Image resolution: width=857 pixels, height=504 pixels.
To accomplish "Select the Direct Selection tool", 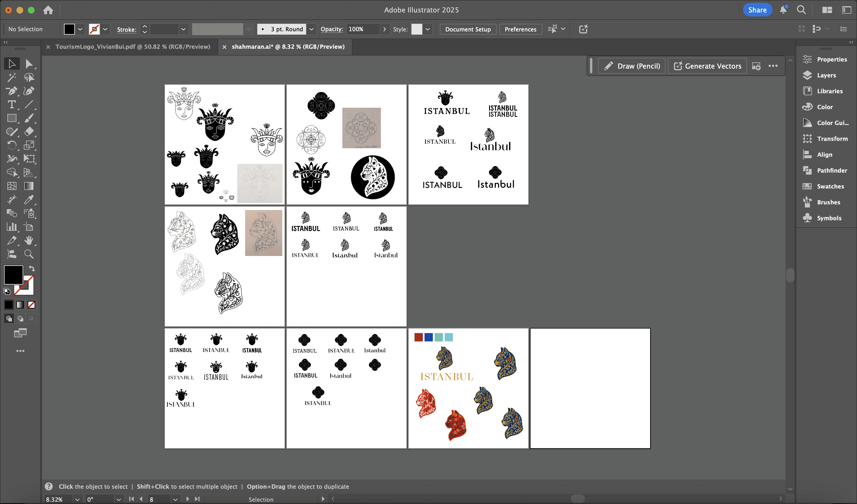I will pyautogui.click(x=29, y=64).
